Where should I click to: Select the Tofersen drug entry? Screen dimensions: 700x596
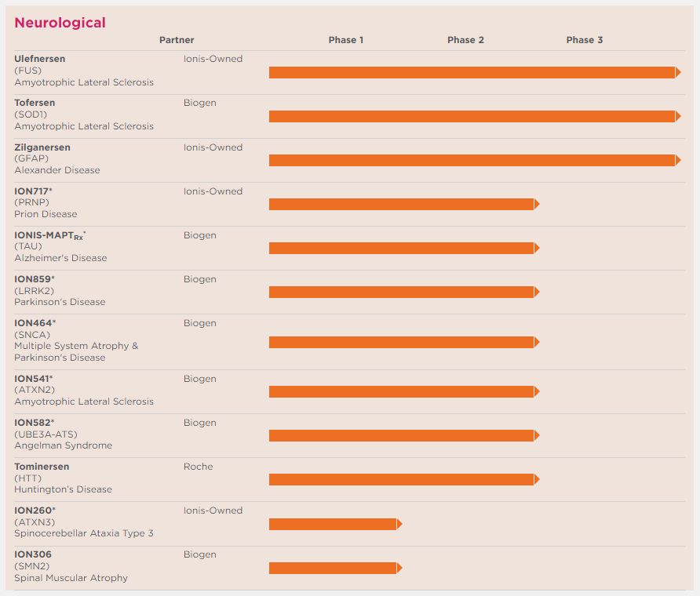pyautogui.click(x=35, y=103)
